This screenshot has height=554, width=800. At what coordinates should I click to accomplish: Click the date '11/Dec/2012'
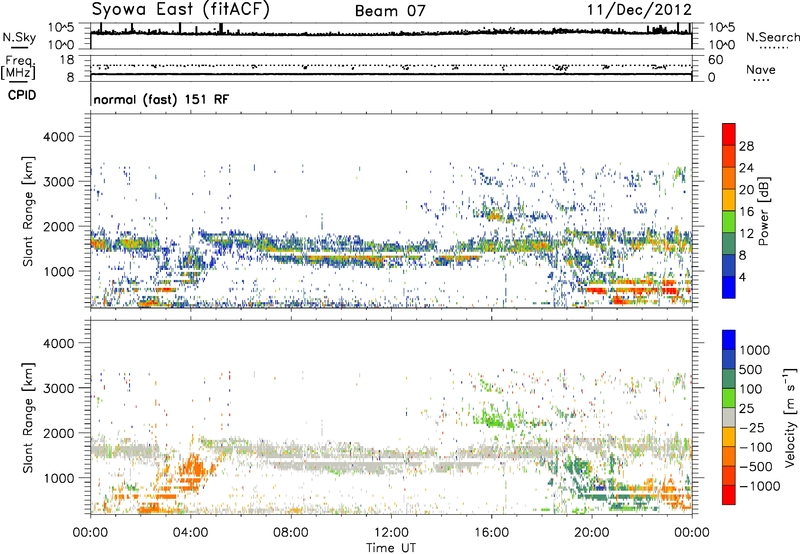point(639,9)
